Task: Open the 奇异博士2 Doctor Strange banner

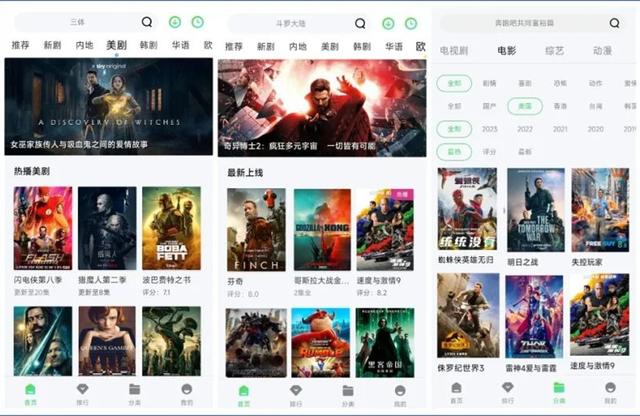Action: pyautogui.click(x=322, y=108)
